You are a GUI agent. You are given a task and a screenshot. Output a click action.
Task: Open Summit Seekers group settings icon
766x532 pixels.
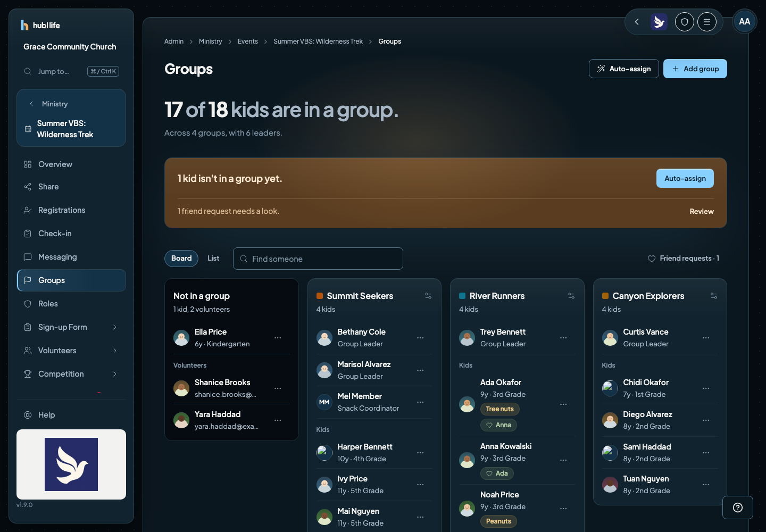tap(428, 296)
